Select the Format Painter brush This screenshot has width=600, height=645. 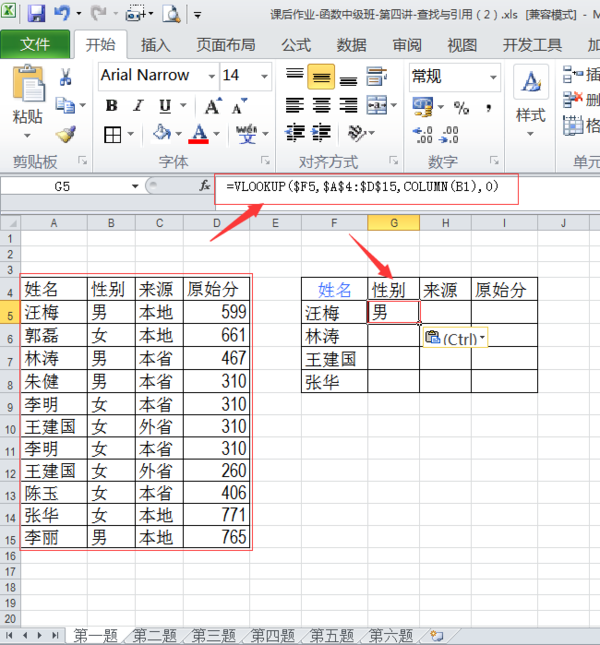tap(66, 134)
